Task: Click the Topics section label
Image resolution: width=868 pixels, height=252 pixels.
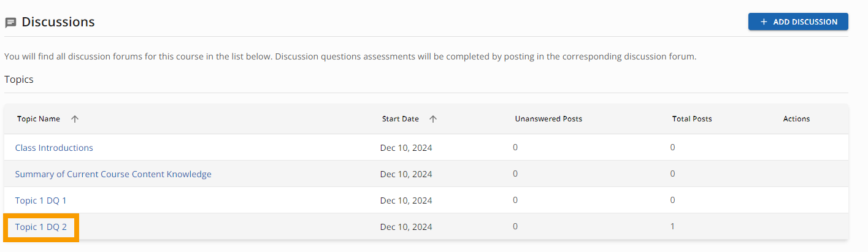Action: click(19, 80)
